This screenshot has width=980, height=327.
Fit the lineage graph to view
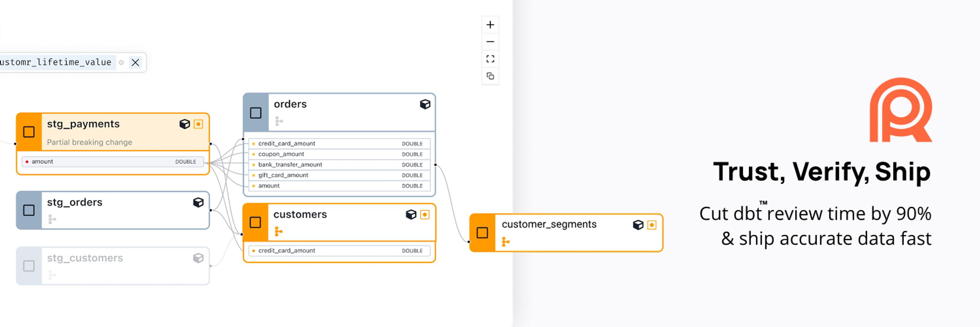point(490,59)
